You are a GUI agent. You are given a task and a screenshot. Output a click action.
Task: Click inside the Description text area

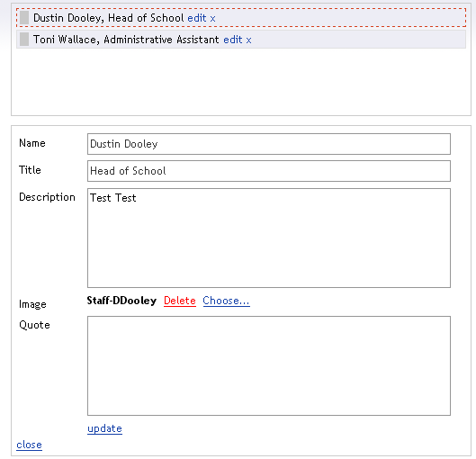pos(269,238)
